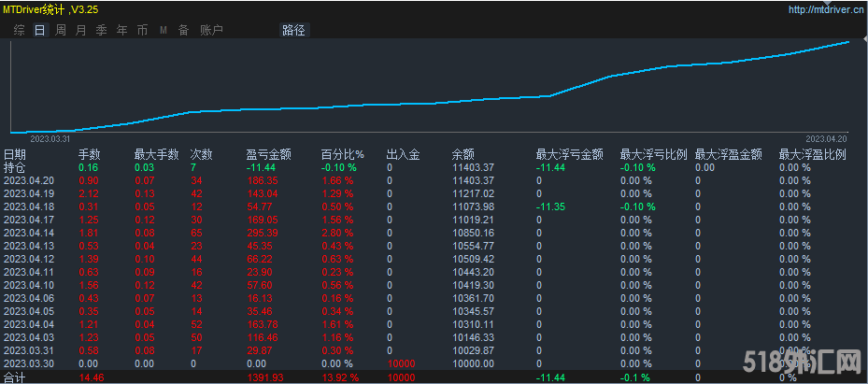Click the 路径 path button

pyautogui.click(x=293, y=30)
